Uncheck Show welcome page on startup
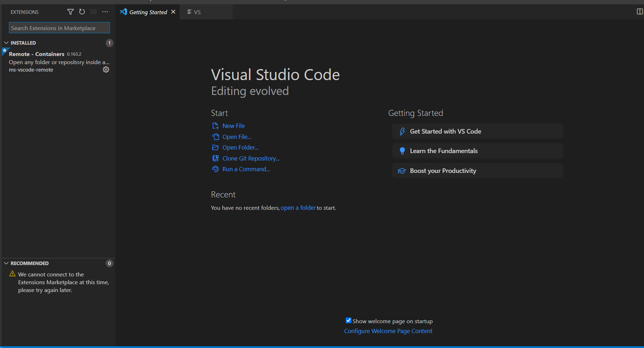The width and height of the screenshot is (644, 348). point(348,320)
